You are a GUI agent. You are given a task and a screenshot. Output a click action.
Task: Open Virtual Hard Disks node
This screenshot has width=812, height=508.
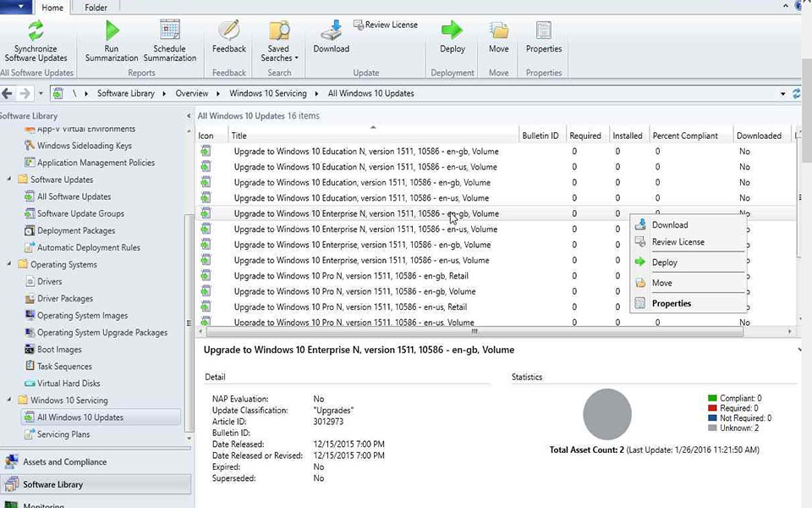(x=62, y=384)
